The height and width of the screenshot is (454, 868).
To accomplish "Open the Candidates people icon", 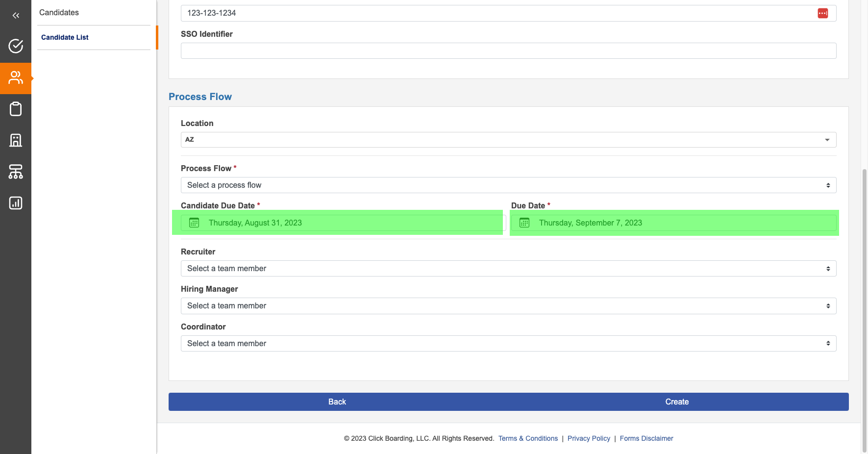I will coord(16,78).
